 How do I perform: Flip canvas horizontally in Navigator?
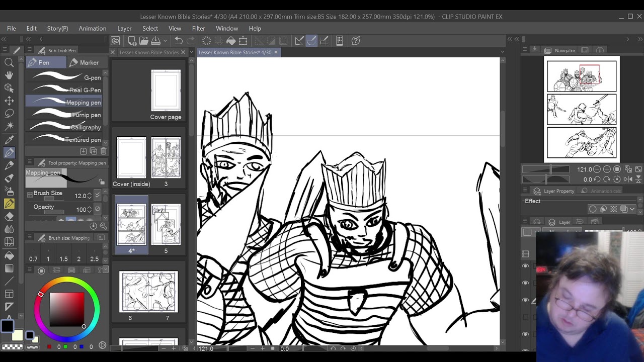[x=628, y=179]
